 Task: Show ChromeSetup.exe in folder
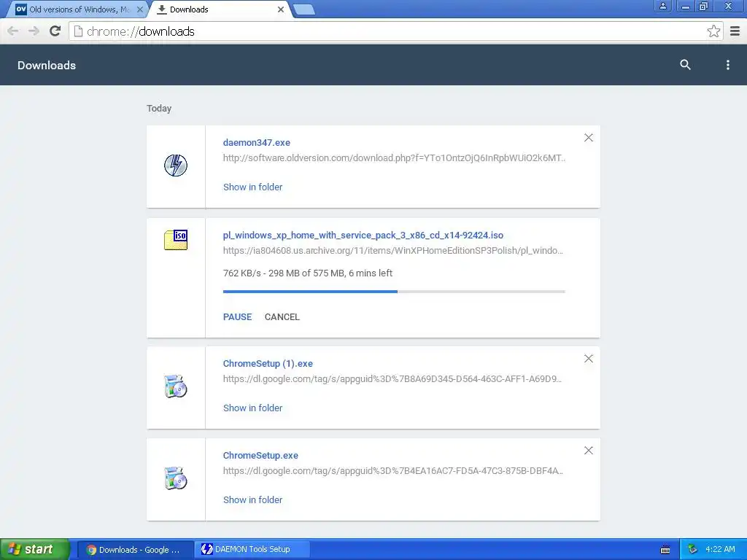point(252,500)
